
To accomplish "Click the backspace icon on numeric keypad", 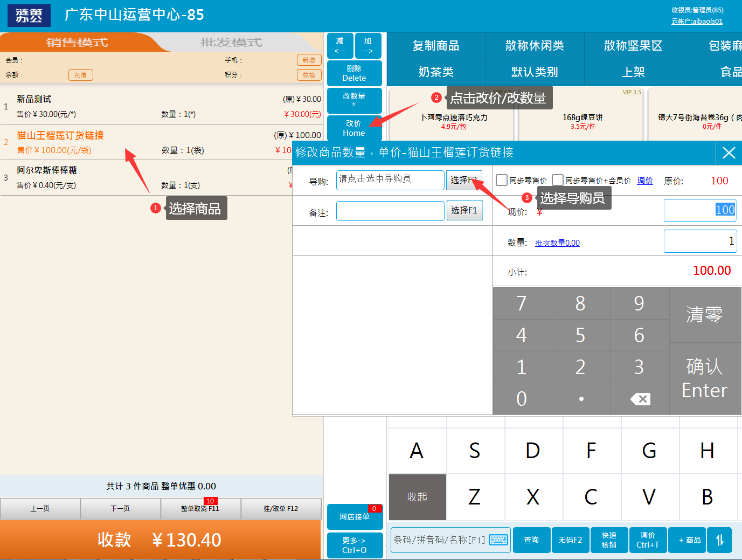I will point(640,399).
